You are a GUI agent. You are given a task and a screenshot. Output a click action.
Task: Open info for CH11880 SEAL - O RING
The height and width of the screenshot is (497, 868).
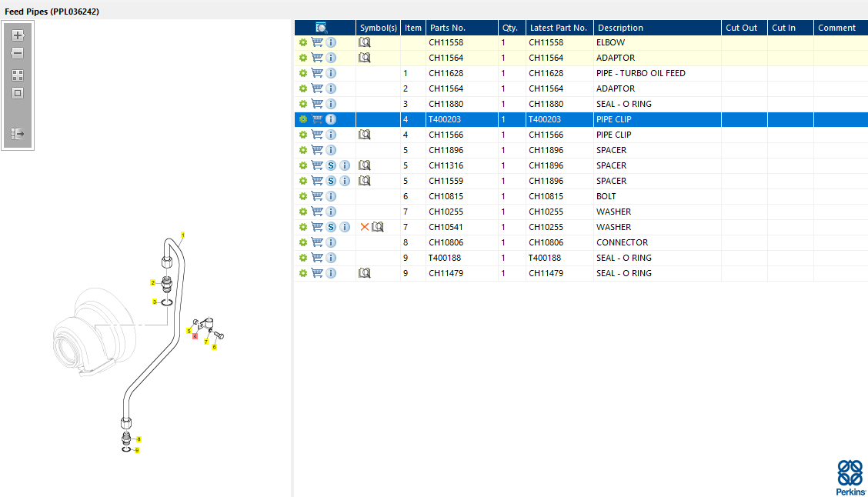(x=331, y=104)
